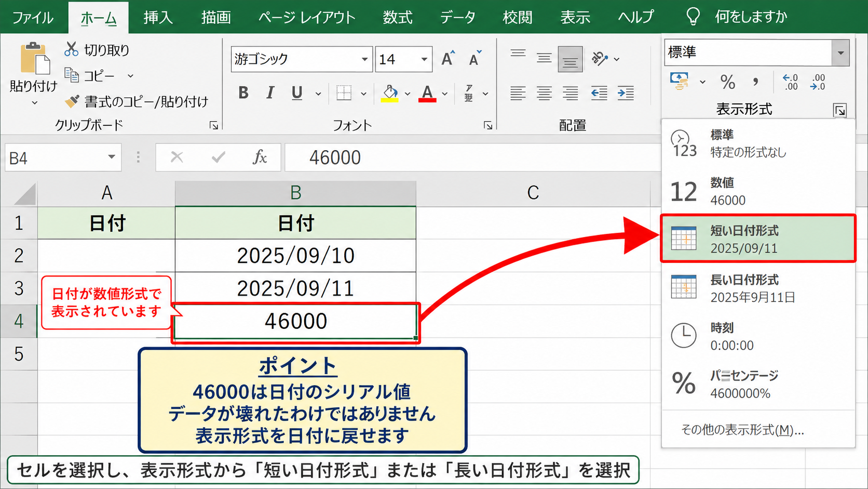Click the Borders icon

coord(344,93)
